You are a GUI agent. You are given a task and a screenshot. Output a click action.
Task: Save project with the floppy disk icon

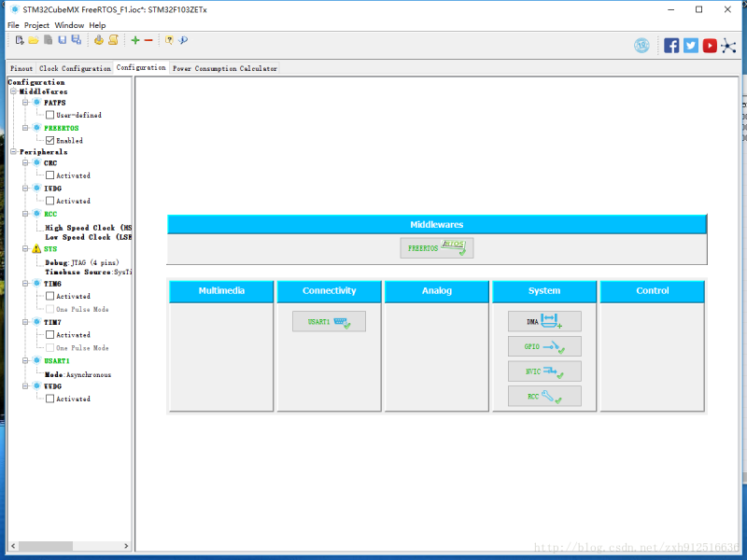pos(63,40)
